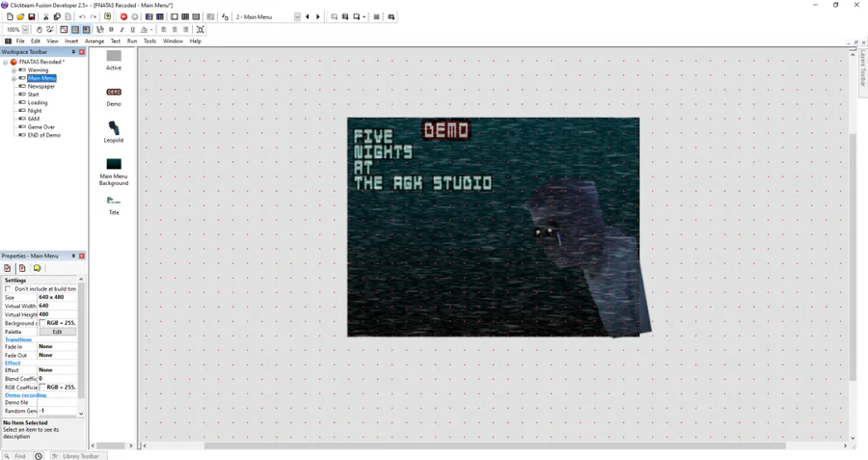Switch to the Runtime options properties tab icon
The image size is (868, 460).
tap(22, 268)
